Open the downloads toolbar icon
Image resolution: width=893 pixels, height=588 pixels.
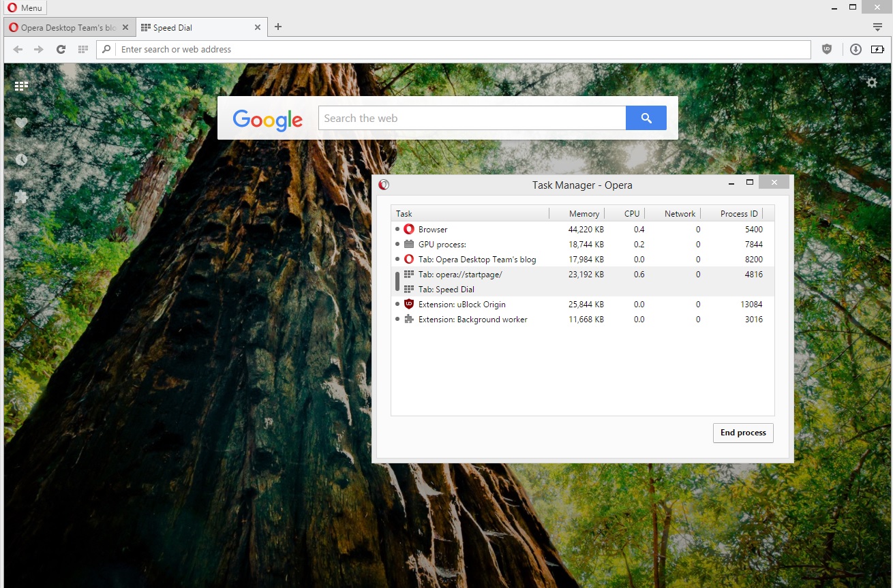click(856, 49)
